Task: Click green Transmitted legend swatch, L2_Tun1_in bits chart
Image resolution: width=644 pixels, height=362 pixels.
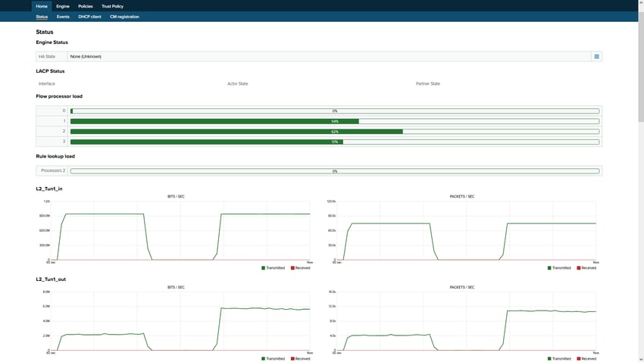Action: pyautogui.click(x=264, y=267)
